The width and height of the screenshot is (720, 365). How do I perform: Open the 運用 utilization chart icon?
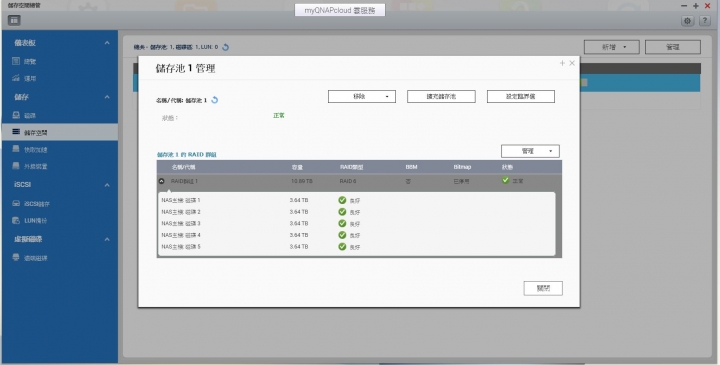click(x=16, y=78)
